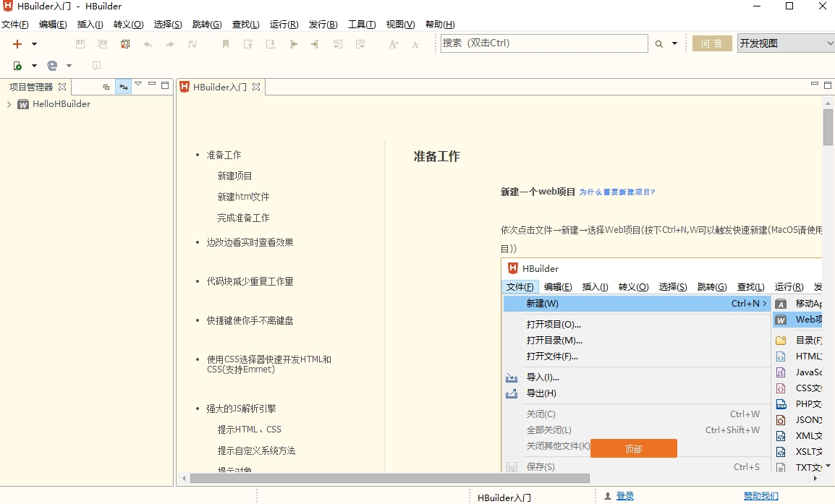Open the 编辑(E) menu
Viewport: 835px width, 504px height.
53,25
